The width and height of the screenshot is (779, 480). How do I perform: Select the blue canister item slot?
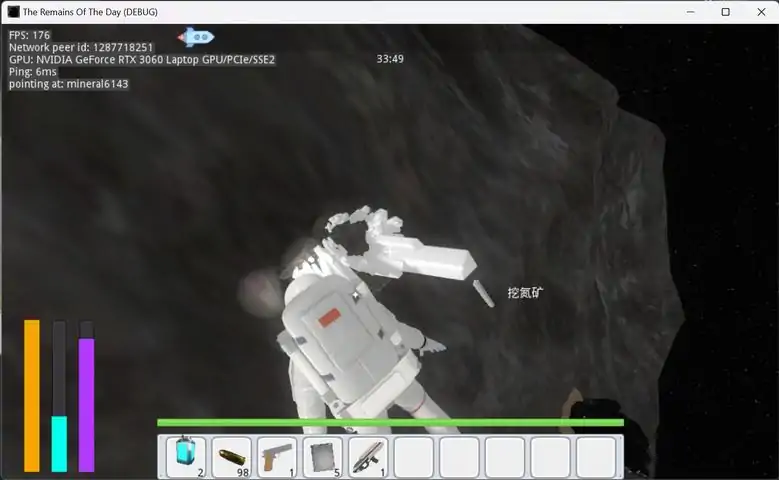click(185, 457)
